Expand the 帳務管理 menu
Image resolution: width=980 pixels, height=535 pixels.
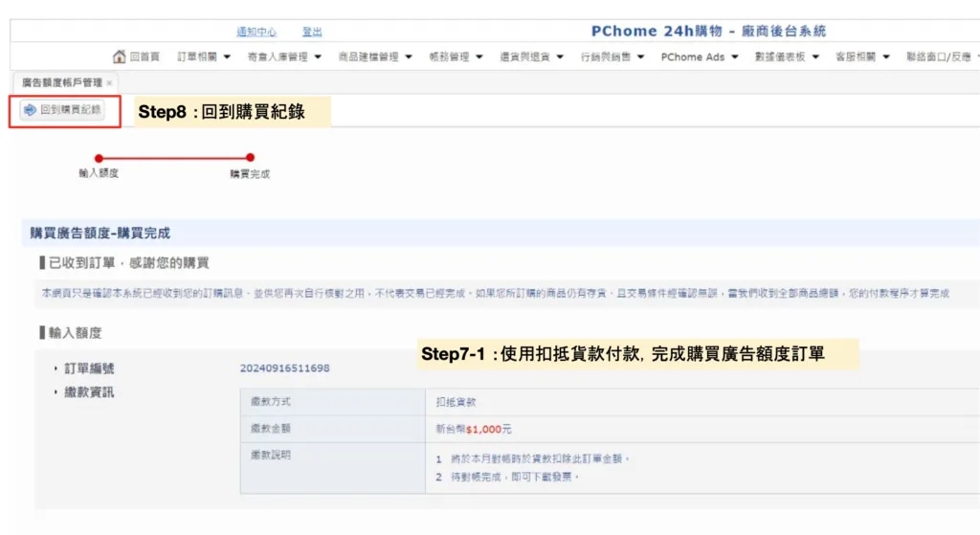[x=455, y=56]
